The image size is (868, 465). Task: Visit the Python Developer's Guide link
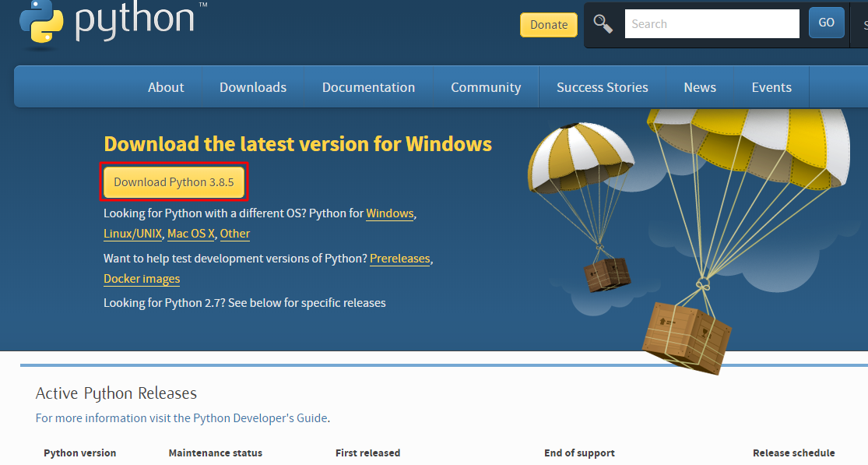point(181,418)
